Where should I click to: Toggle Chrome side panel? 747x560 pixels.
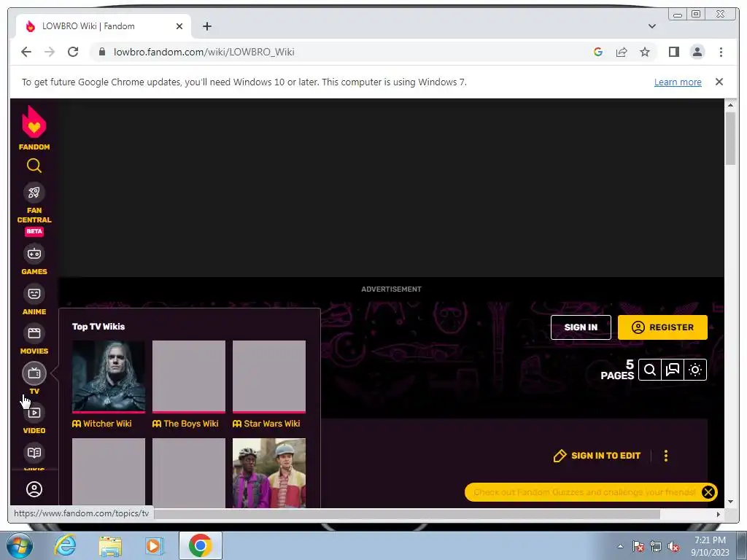(673, 52)
